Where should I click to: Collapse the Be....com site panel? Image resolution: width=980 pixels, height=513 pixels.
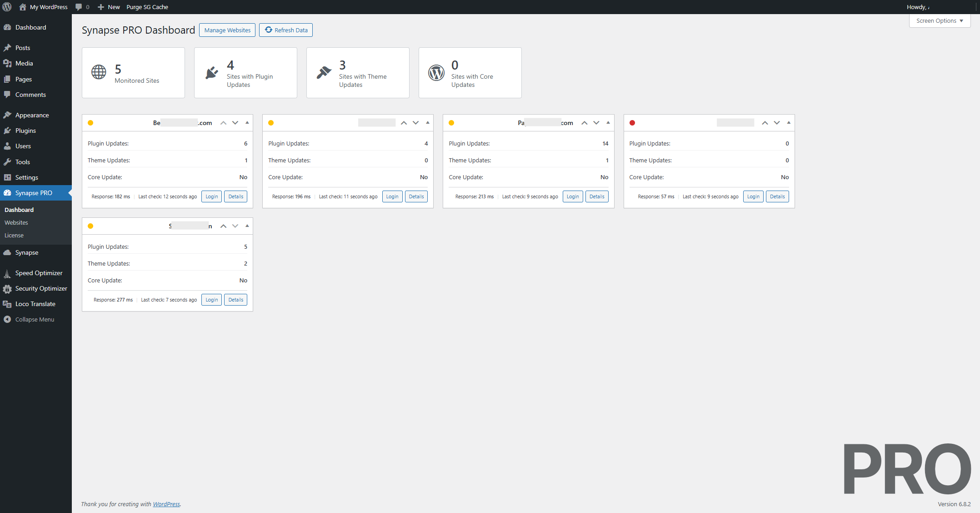point(247,123)
